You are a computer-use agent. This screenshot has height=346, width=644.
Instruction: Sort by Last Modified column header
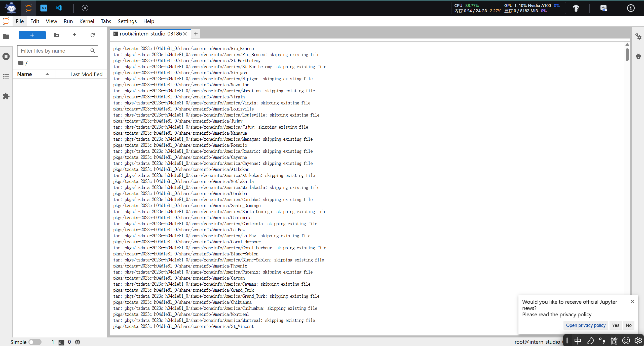coord(86,74)
